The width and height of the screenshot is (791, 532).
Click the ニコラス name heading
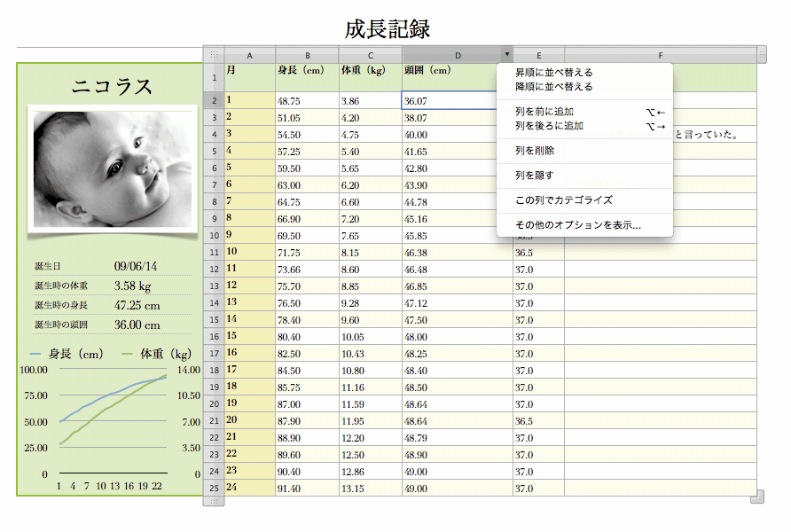tap(112, 86)
